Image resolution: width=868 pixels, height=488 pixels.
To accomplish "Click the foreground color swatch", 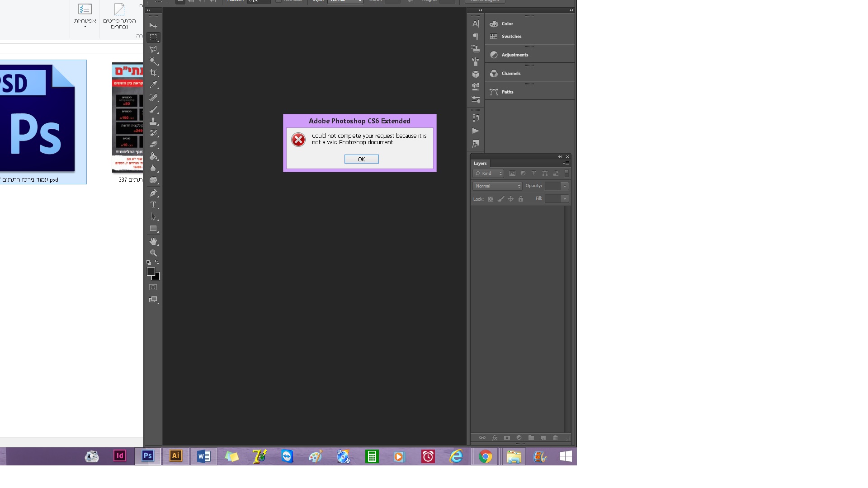I will click(x=151, y=271).
